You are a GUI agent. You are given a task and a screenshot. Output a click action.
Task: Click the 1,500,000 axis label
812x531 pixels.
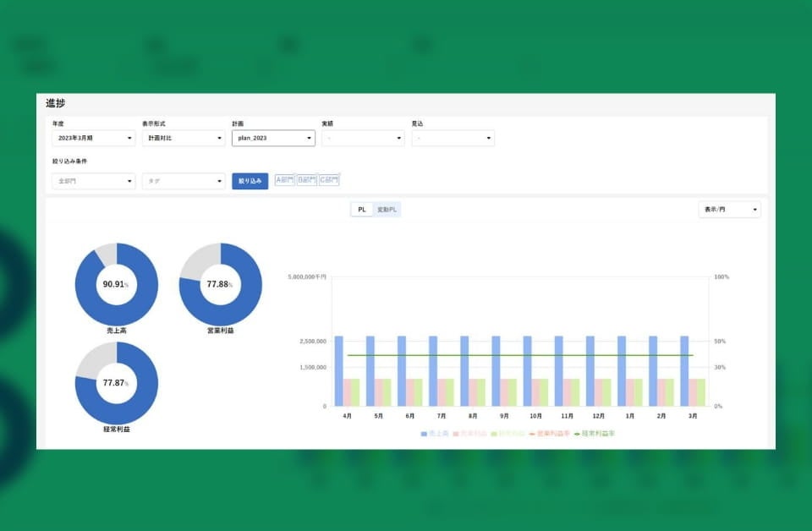coord(313,368)
